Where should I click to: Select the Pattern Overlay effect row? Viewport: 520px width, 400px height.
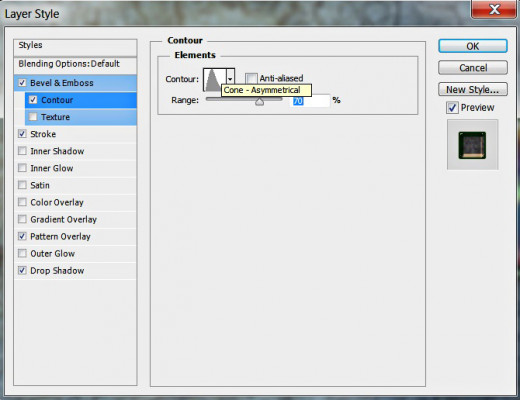(75, 237)
